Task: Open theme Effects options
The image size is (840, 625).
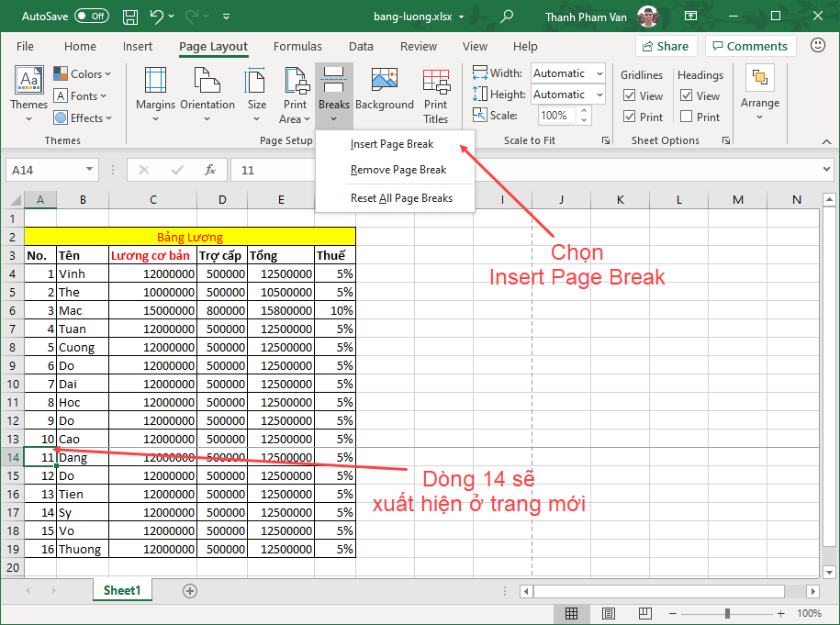Action: pos(83,117)
